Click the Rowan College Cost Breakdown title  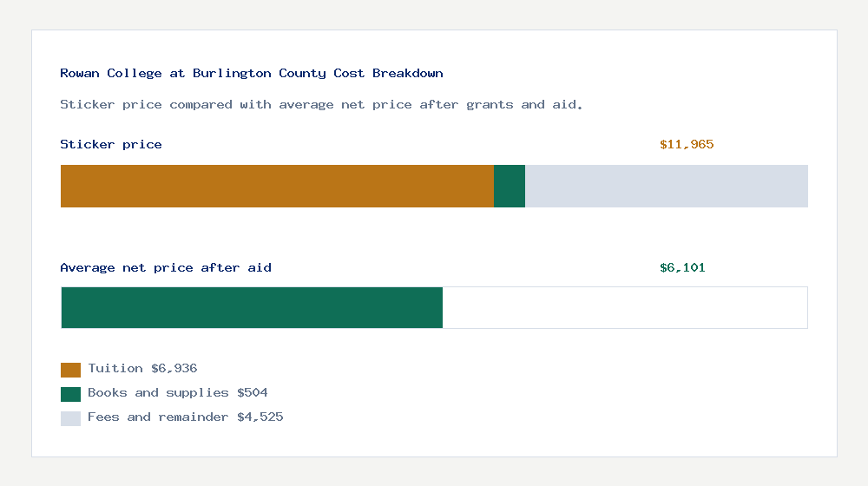tap(252, 73)
